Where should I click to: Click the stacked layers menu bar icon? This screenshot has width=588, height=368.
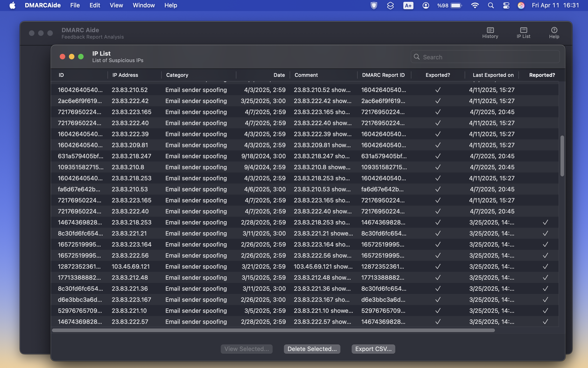coord(390,5)
